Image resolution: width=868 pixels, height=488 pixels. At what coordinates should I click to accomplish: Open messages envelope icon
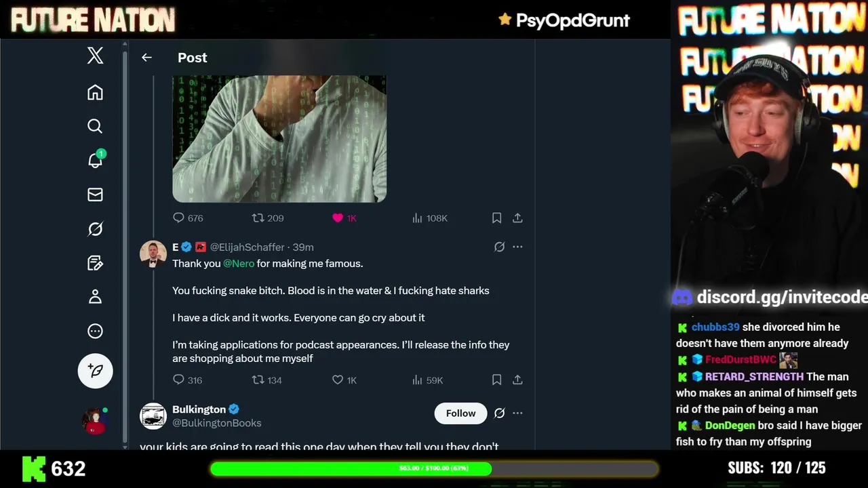click(95, 195)
